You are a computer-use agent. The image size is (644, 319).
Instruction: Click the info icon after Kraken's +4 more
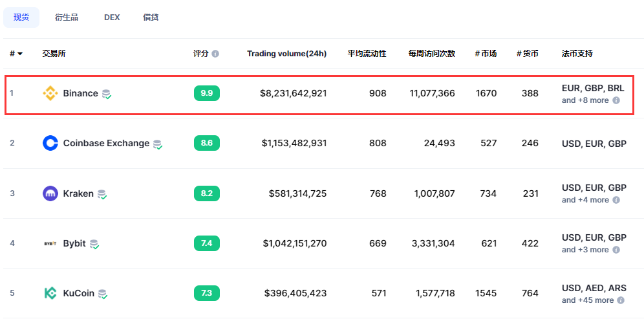[x=616, y=200]
